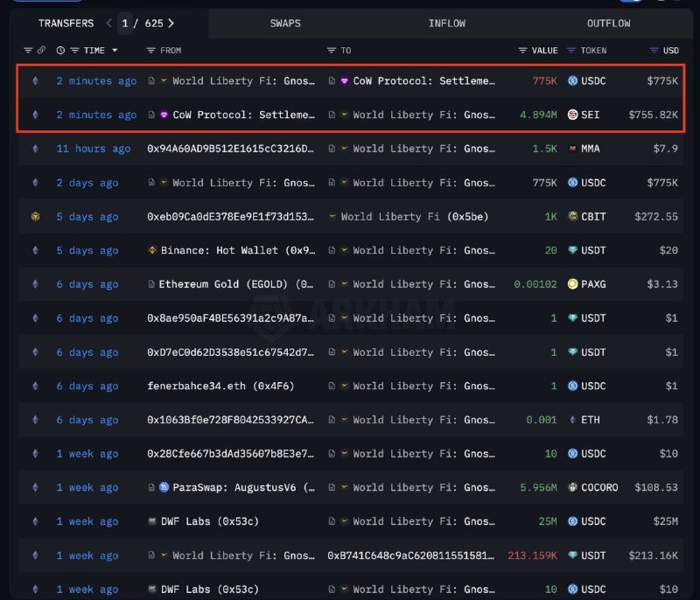Click the contract icon before Ethereum Gold
Image resolution: width=700 pixels, height=600 pixels.
click(151, 284)
